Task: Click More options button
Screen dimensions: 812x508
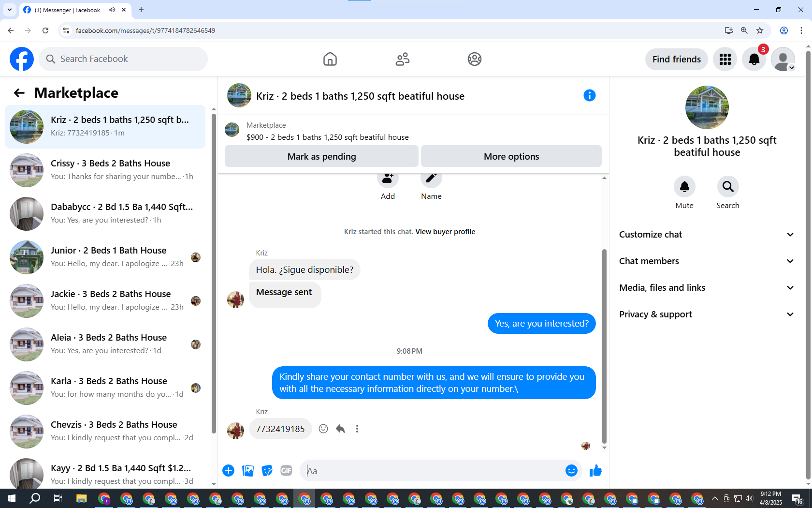Action: tap(511, 156)
